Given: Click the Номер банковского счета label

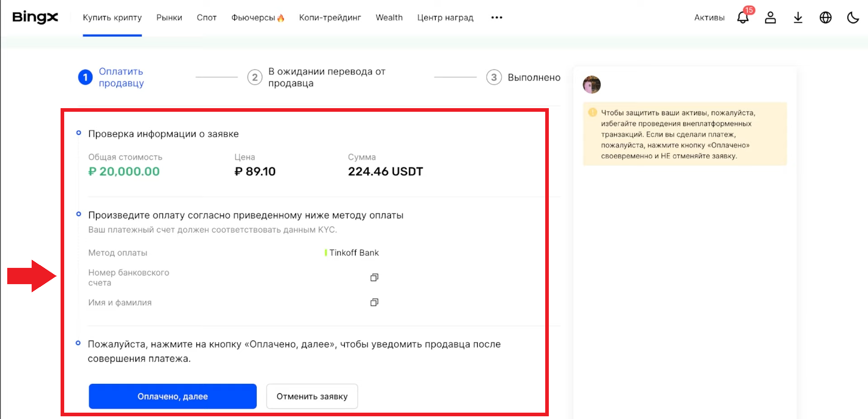Looking at the screenshot, I should click(x=129, y=277).
